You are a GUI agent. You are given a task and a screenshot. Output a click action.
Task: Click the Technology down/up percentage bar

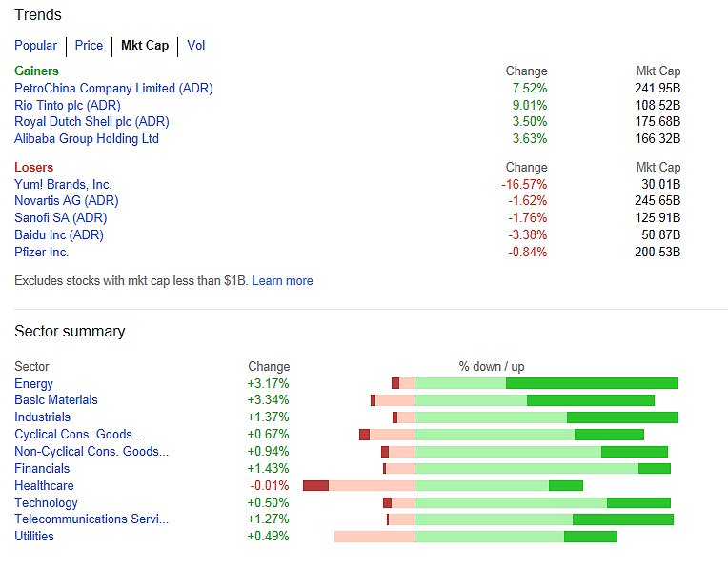click(x=527, y=502)
